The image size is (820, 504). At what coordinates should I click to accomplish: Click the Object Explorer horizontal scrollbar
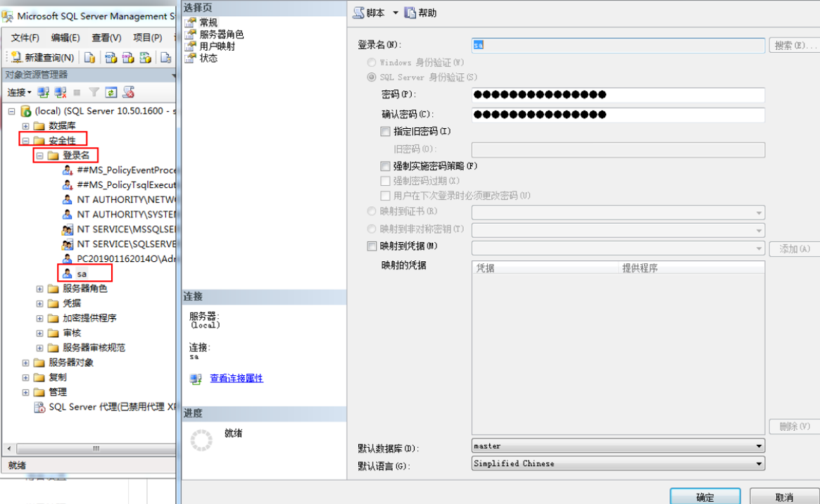point(95,448)
